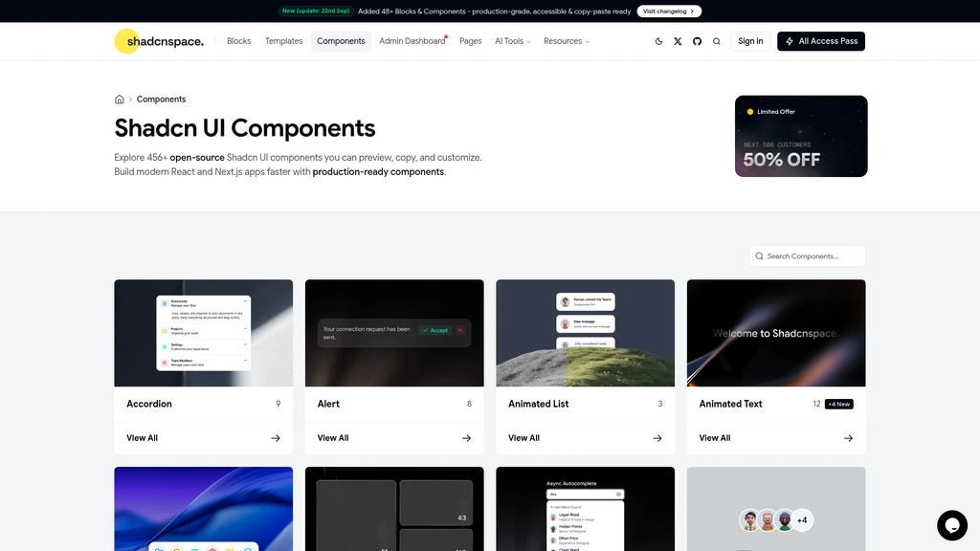Viewport: 980px width, 551px height.
Task: Open the Welcome to Shadcnspace thumbnail
Action: tap(776, 333)
